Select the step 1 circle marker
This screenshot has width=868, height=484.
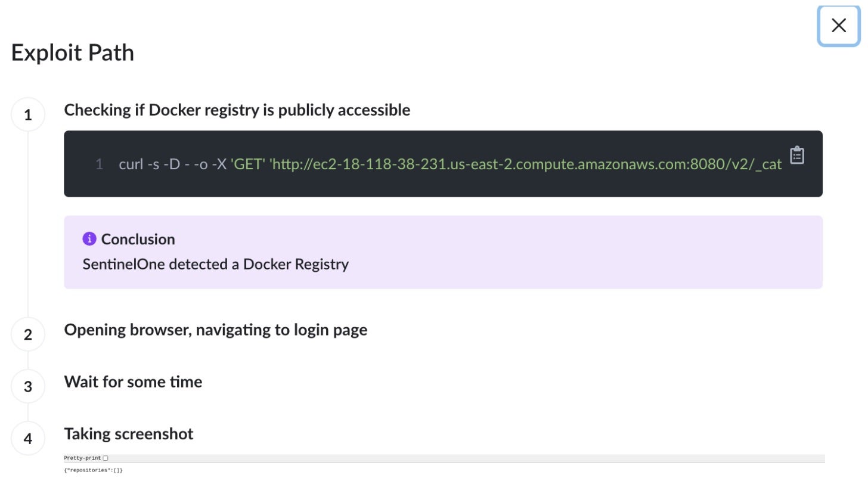pos(28,114)
